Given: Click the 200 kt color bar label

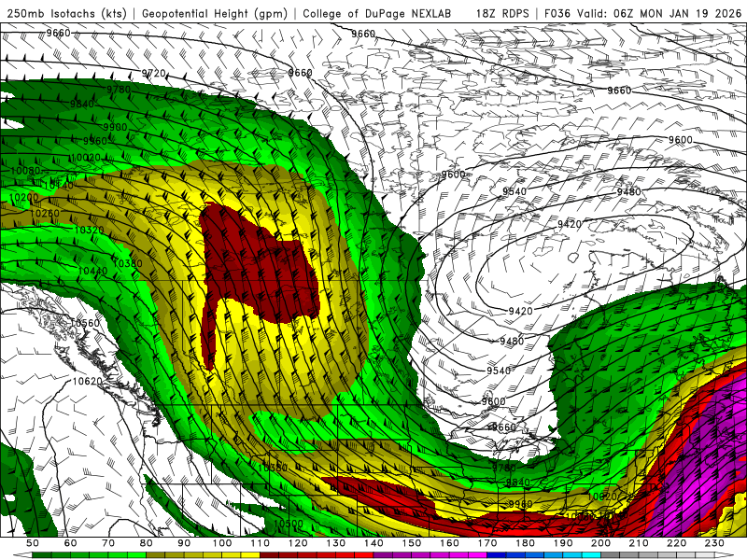Looking at the screenshot, I should click(x=600, y=543).
